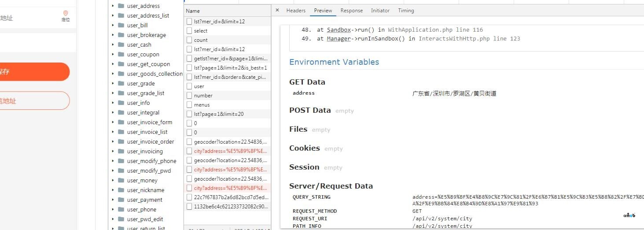Click the file icon of lst?page=1&limit=20 request
This screenshot has width=644, height=230.
coord(189,114)
